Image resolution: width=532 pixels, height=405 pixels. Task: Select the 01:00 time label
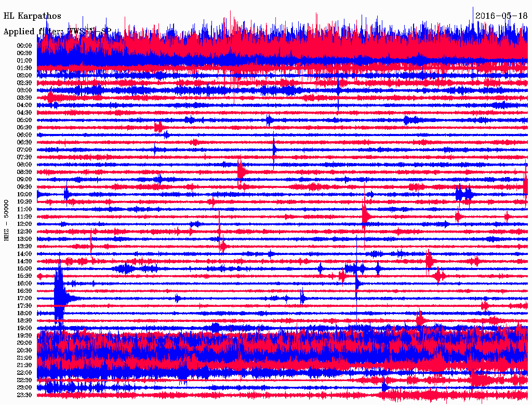24,60
